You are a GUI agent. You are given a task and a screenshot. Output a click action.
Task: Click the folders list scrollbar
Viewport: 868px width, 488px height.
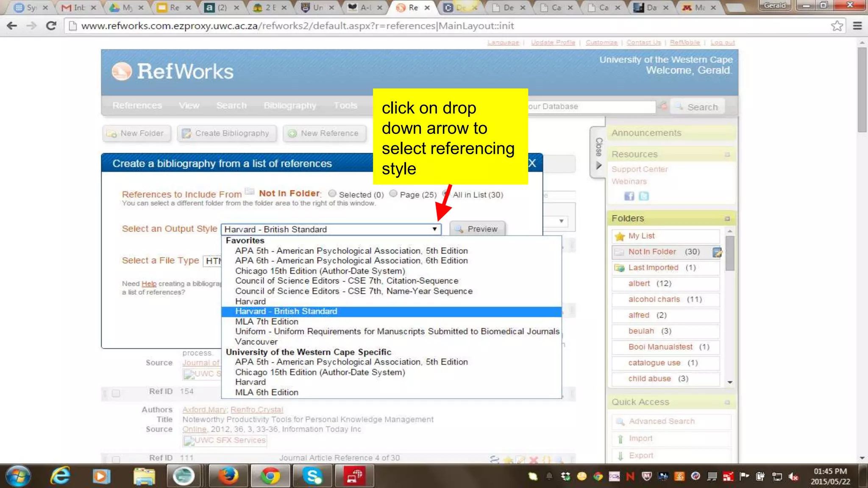(729, 253)
